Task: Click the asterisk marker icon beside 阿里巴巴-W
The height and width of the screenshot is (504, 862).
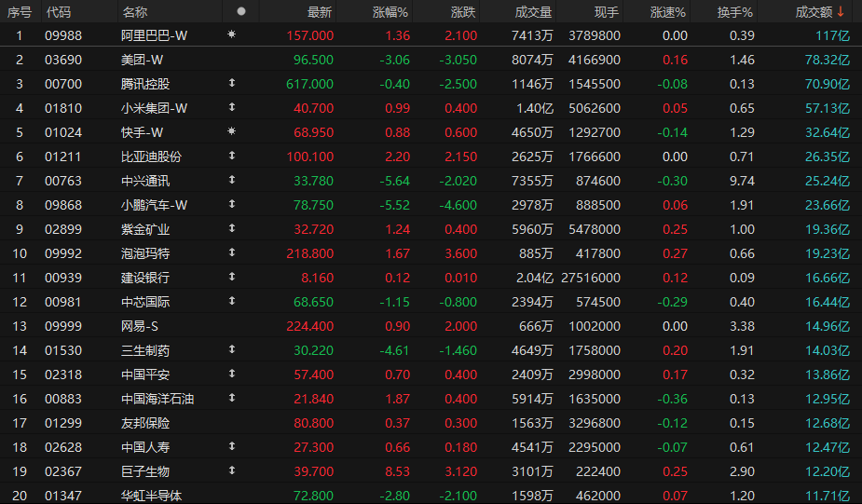Action: (x=231, y=34)
